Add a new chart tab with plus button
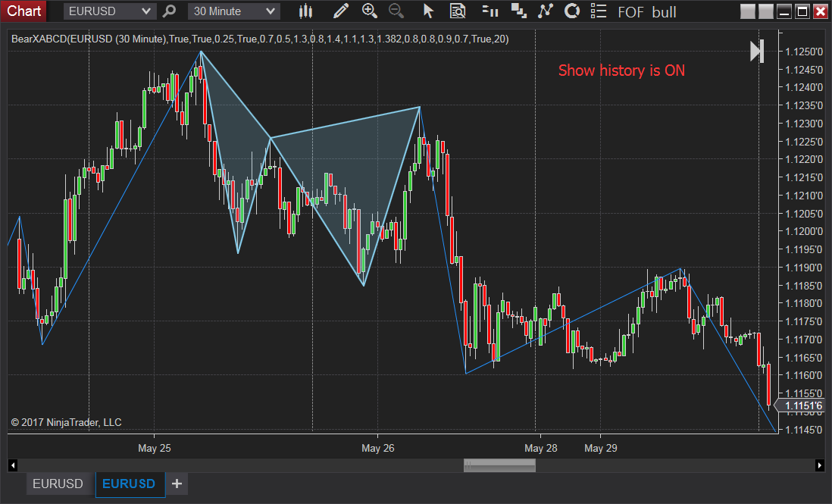The width and height of the screenshot is (832, 504). [177, 484]
